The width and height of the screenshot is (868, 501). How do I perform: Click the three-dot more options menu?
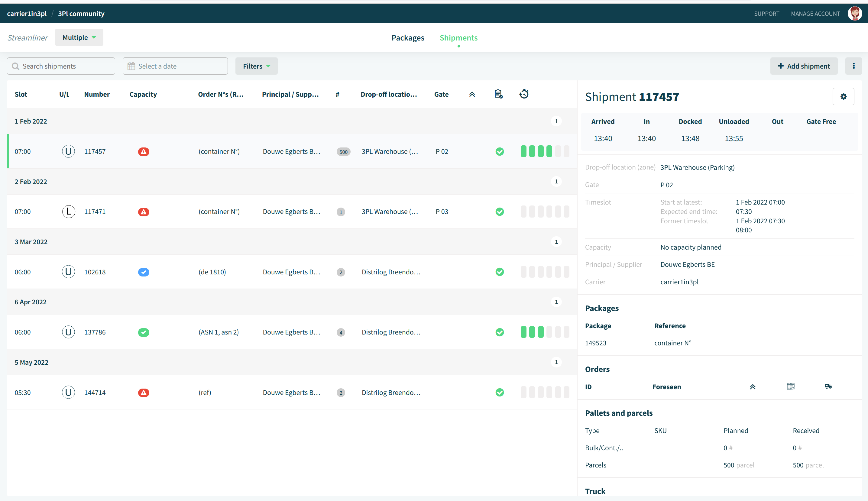[853, 66]
